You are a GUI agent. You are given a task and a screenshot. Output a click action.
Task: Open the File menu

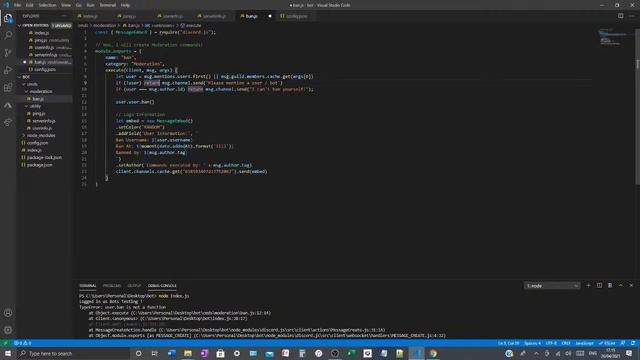(x=17, y=5)
